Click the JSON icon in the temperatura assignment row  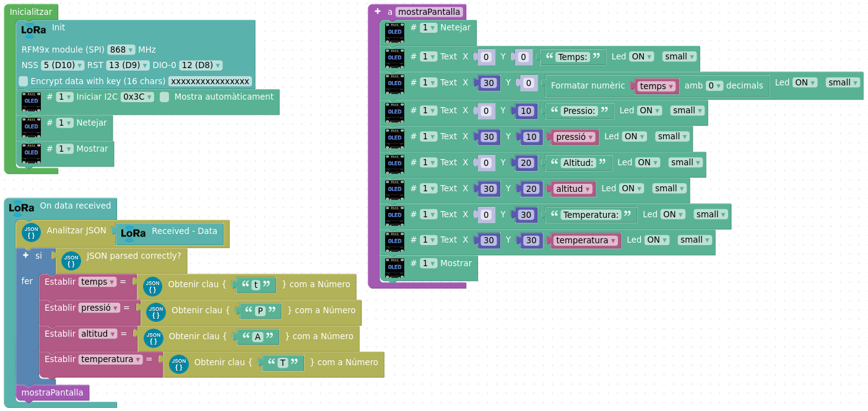(178, 365)
